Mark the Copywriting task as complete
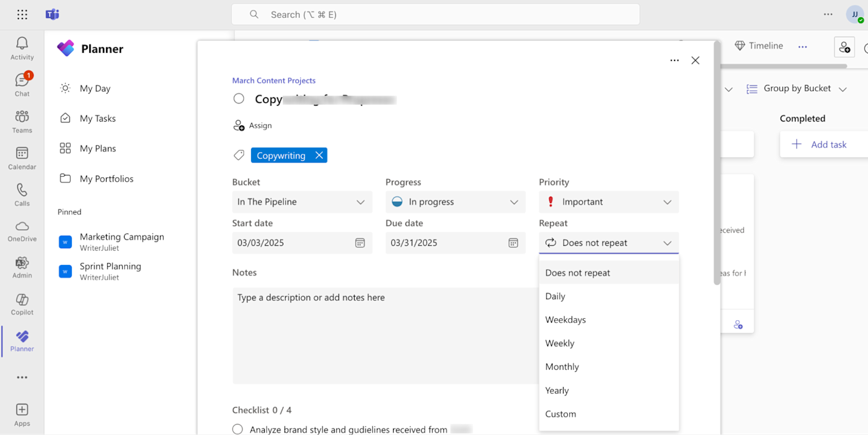The image size is (868, 435). (x=239, y=99)
